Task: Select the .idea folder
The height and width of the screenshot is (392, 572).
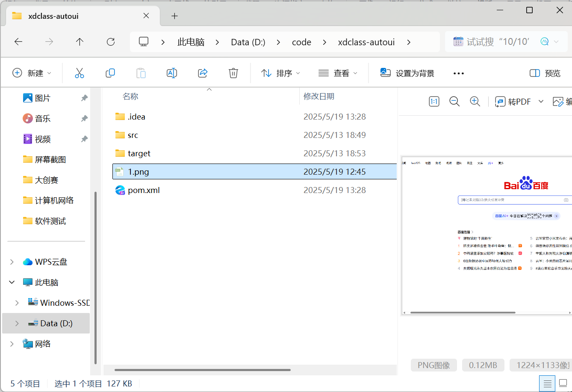Action: [254, 117]
